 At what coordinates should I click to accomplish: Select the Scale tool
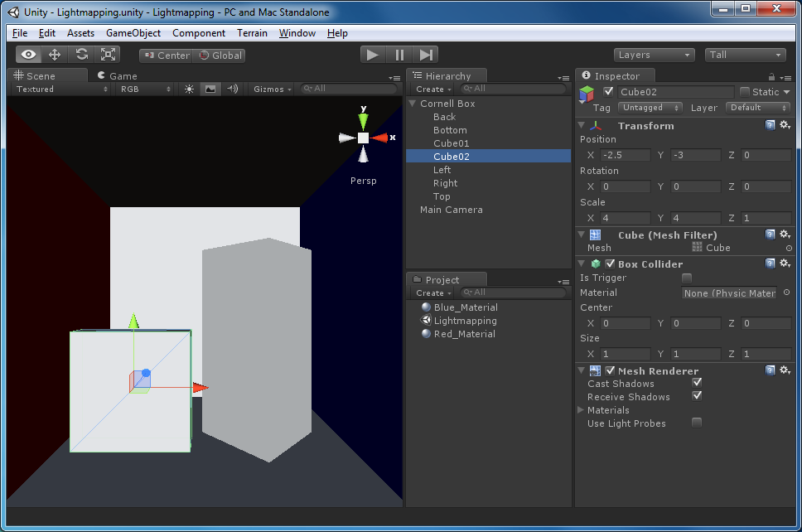click(x=108, y=55)
